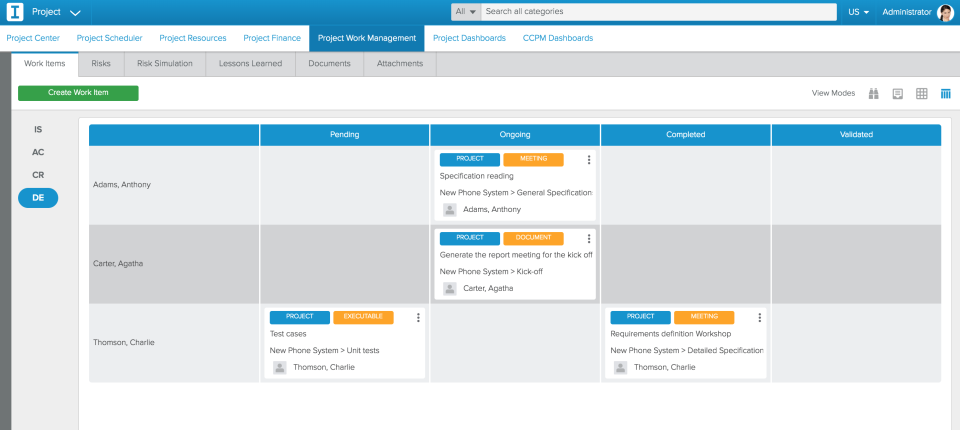Switch to Attachments tab
960x430 pixels.
400,64
